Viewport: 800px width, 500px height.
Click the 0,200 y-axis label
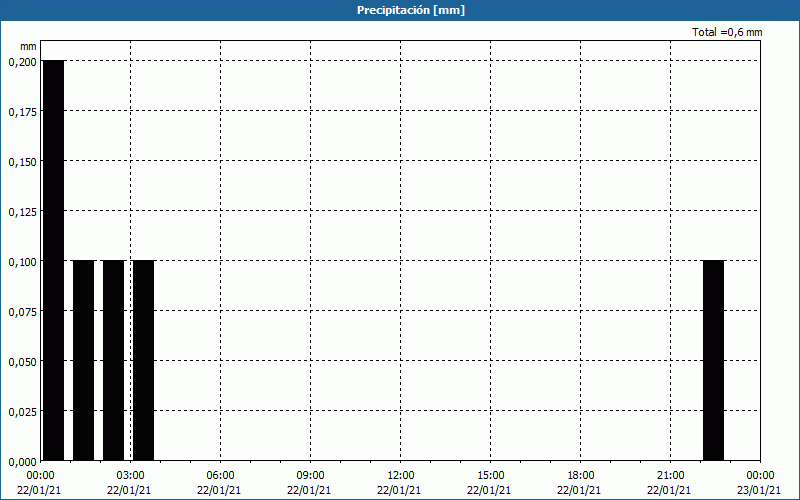(x=22, y=62)
